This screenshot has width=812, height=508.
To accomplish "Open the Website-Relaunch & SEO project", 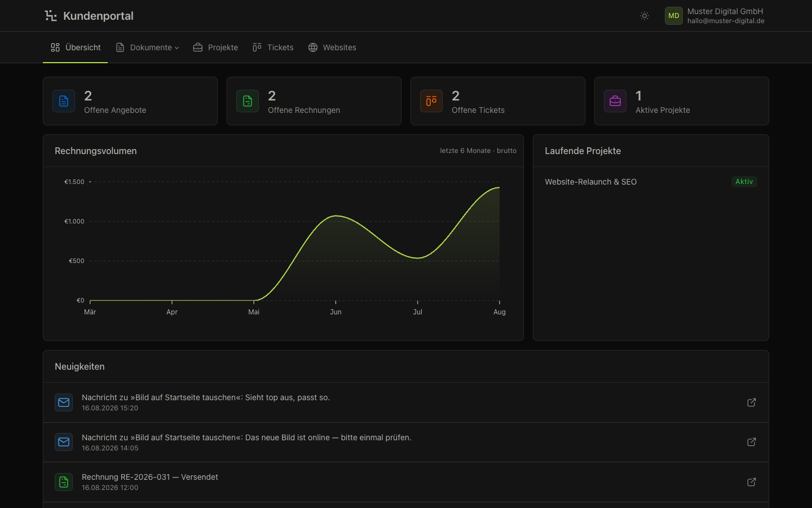I will (x=590, y=182).
